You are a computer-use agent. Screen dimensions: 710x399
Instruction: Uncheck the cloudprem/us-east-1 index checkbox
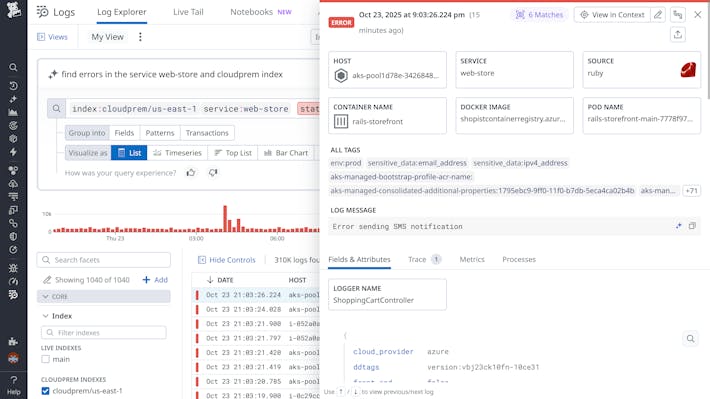click(x=45, y=391)
